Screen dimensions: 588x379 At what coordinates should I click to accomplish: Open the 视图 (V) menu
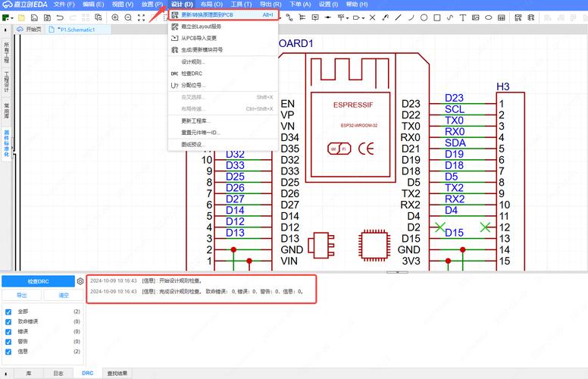(123, 5)
